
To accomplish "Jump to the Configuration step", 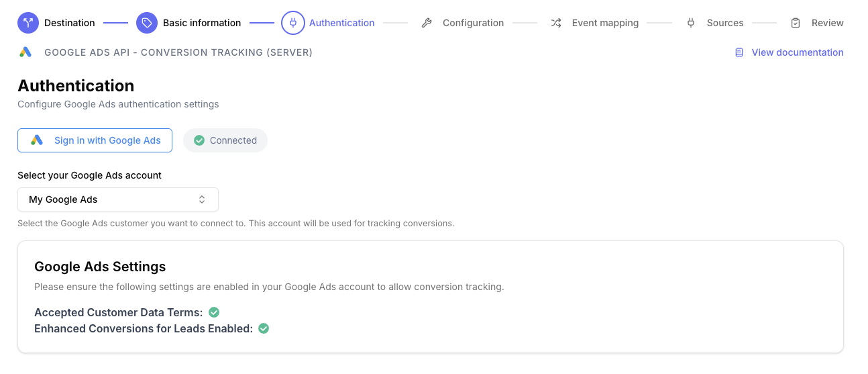I will [473, 23].
